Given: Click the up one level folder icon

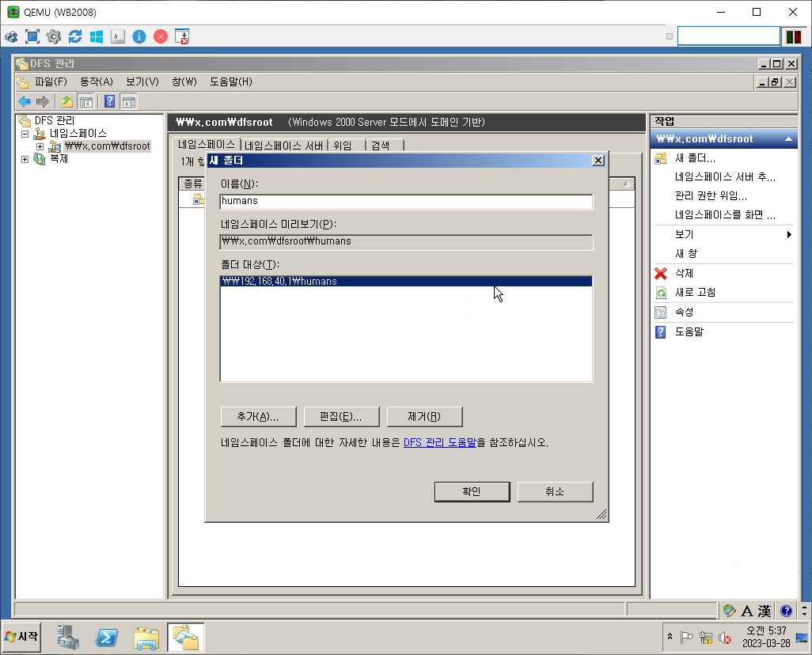Looking at the screenshot, I should 66,101.
